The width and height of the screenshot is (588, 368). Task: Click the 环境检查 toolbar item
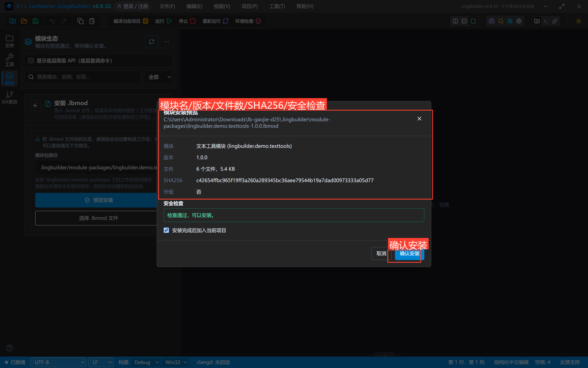pos(248,21)
